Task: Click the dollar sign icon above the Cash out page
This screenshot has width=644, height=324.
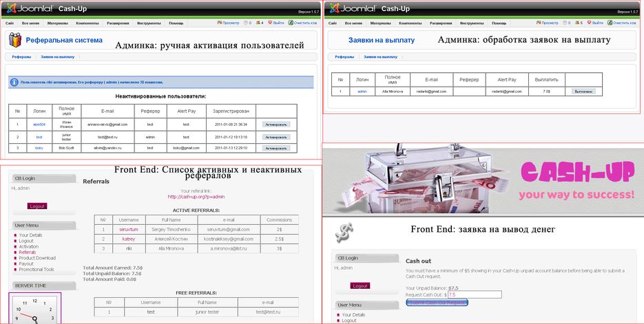Action: [x=344, y=233]
